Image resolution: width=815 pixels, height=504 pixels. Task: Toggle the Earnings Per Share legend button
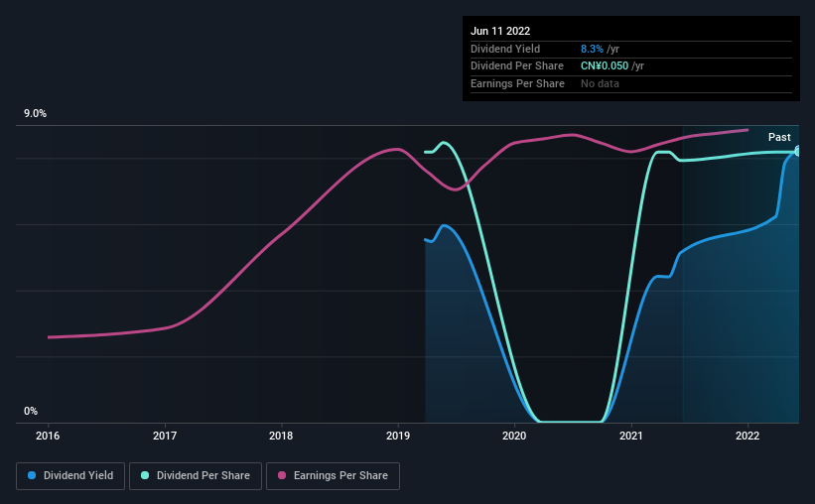pyautogui.click(x=333, y=476)
